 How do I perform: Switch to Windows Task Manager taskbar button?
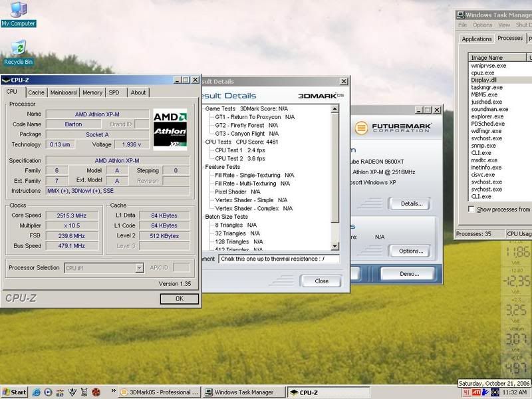click(244, 392)
